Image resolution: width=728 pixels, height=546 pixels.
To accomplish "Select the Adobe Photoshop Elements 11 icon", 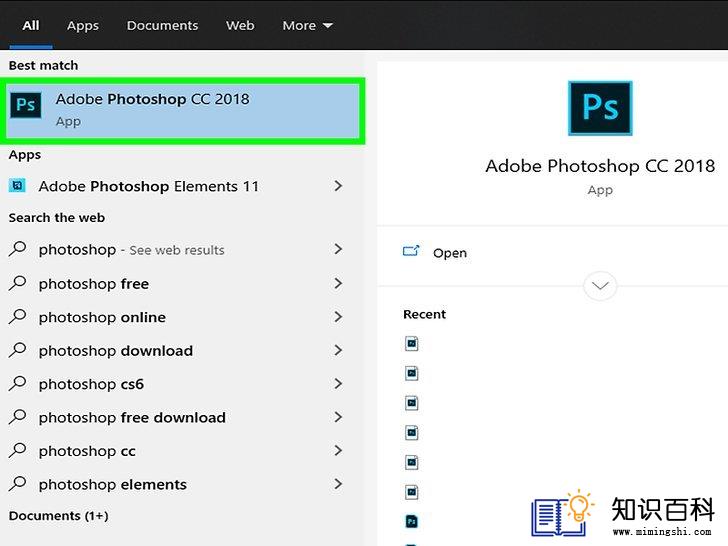I will [x=18, y=186].
